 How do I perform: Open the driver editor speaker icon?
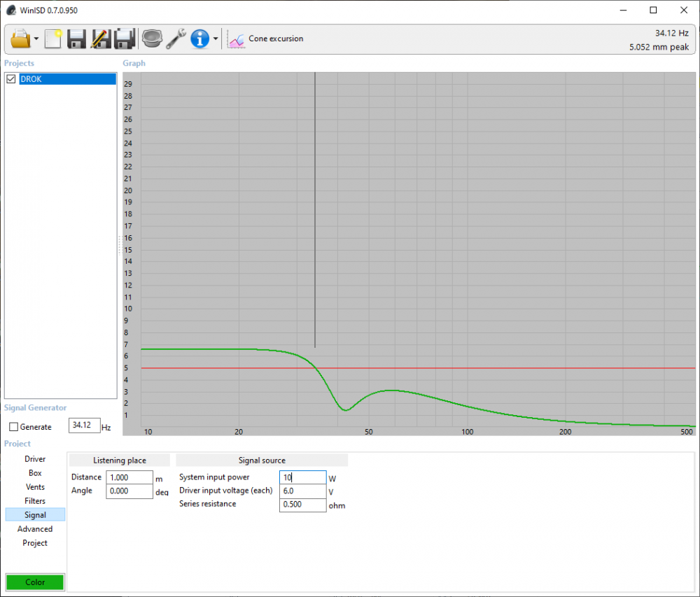[152, 38]
